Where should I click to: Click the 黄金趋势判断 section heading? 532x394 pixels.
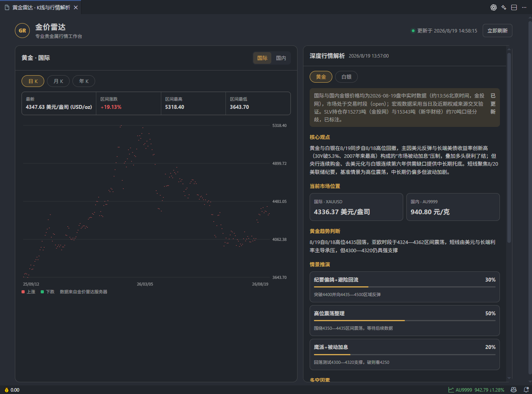click(x=325, y=231)
